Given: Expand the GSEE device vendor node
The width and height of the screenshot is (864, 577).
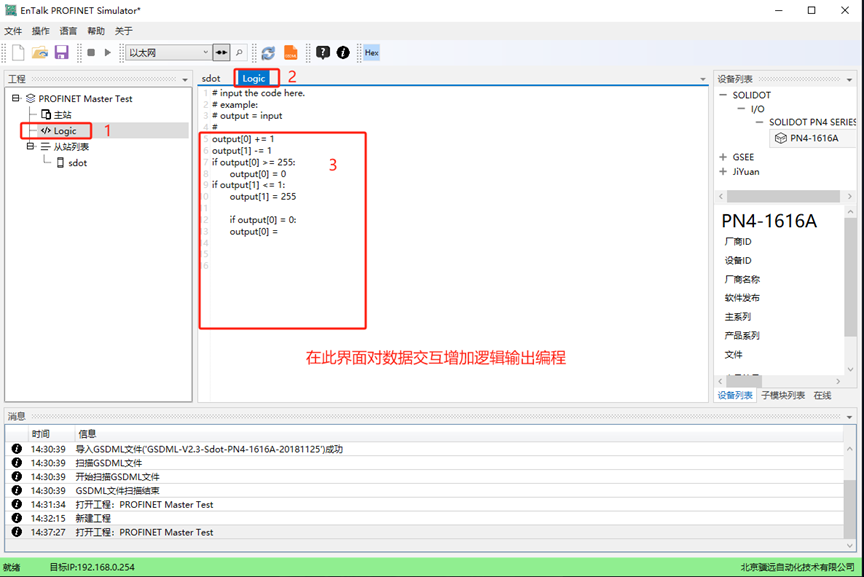Looking at the screenshot, I should [x=723, y=157].
